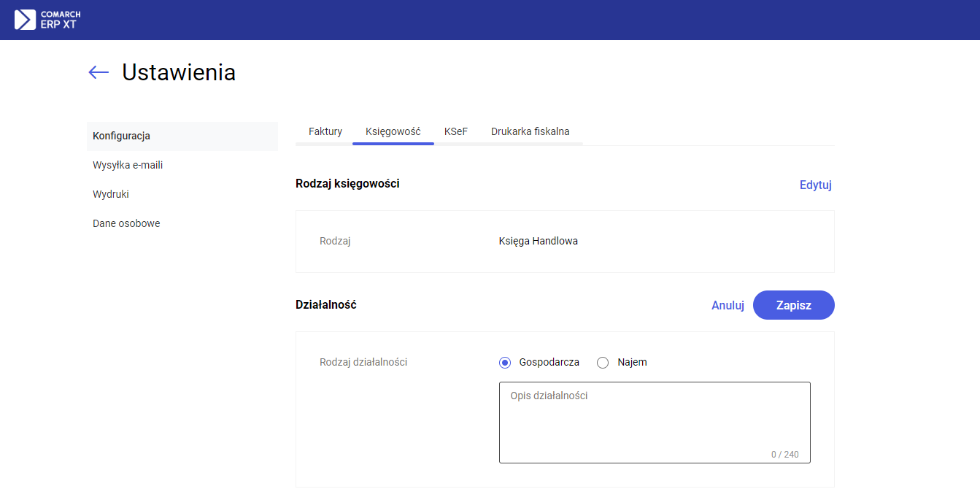Go back using the left arrow icon
This screenshot has width=980, height=497.
[x=99, y=72]
